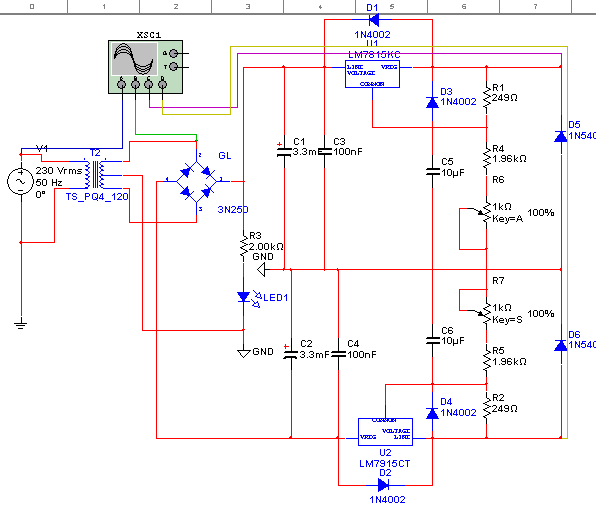Select the D4 1N4002 diode symbol
Viewport: 596px width, 515px height.
coord(432,413)
